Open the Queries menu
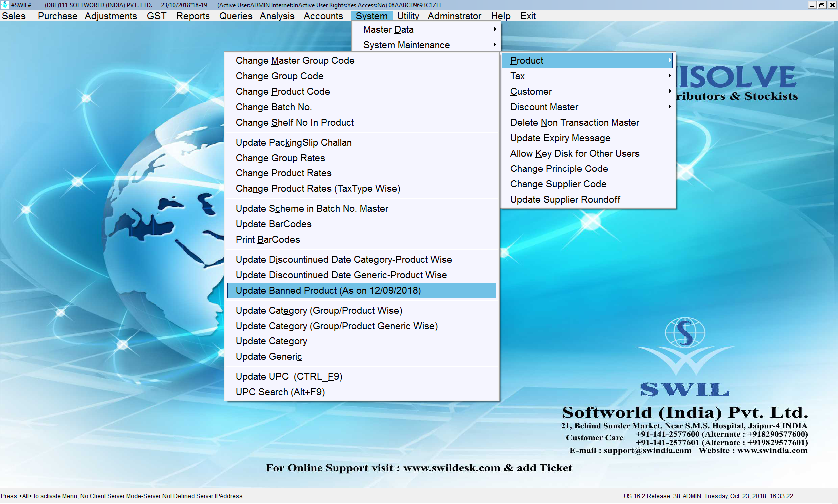 (235, 16)
